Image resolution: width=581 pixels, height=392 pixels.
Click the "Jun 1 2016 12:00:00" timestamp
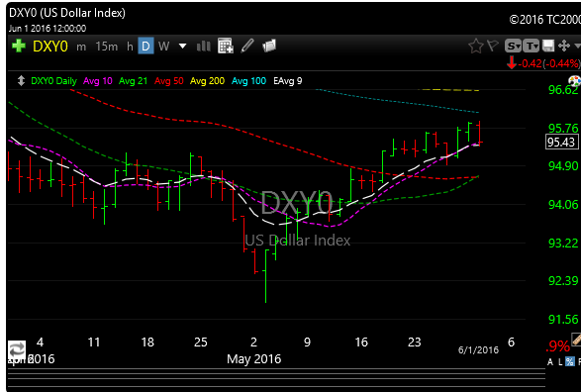point(48,29)
